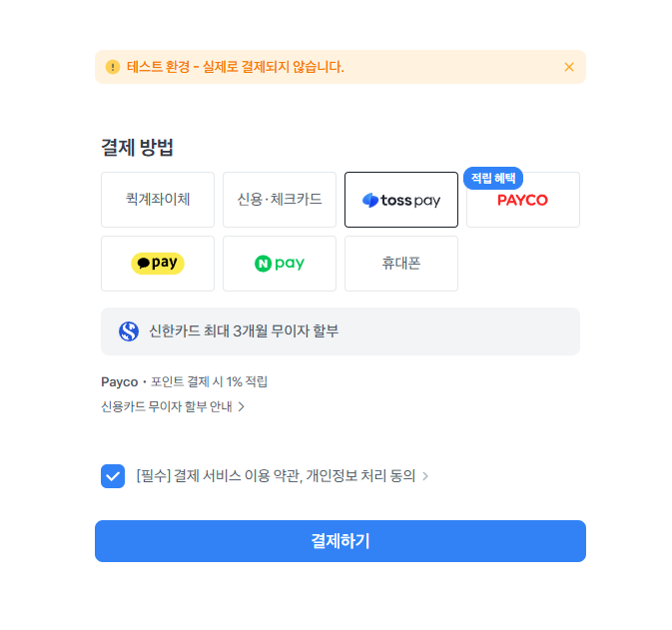Select the Kakao pay yellow logo option
Viewport: 672px width, 630px height.
click(x=158, y=264)
